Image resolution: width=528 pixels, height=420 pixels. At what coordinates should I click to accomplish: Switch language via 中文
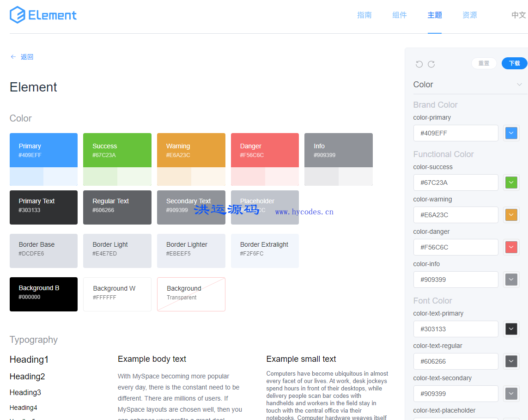pyautogui.click(x=519, y=15)
